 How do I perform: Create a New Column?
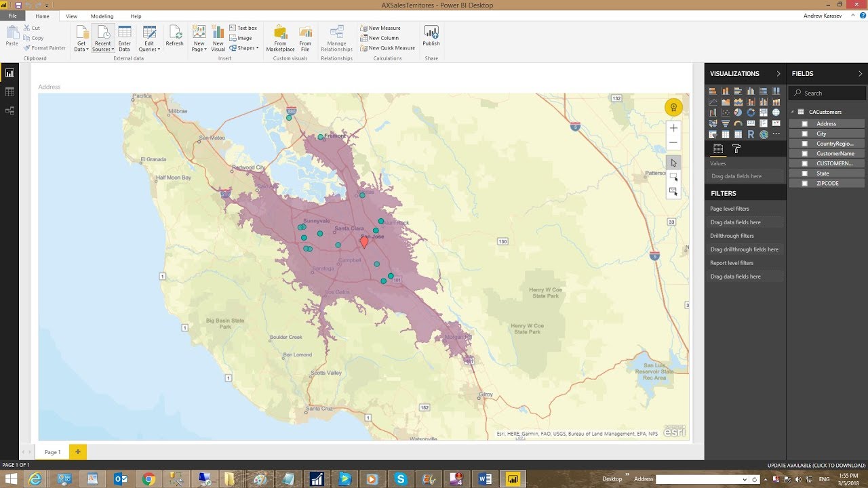379,38
